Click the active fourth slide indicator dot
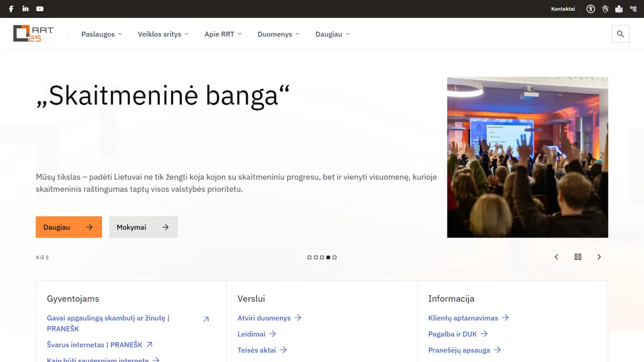The image size is (644, 362). point(328,257)
